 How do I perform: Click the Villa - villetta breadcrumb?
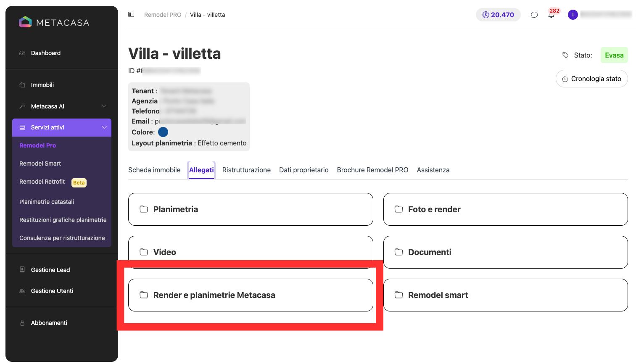[x=207, y=15]
